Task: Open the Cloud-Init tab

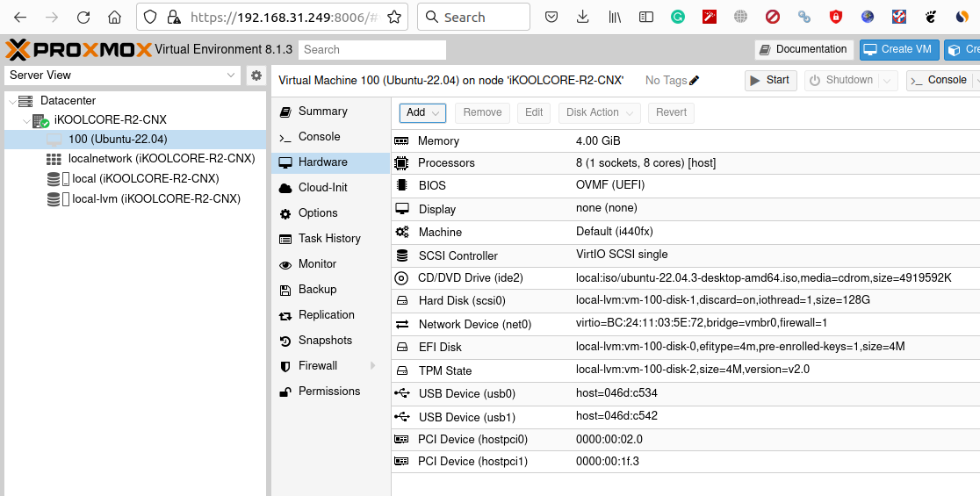Action: [331, 187]
